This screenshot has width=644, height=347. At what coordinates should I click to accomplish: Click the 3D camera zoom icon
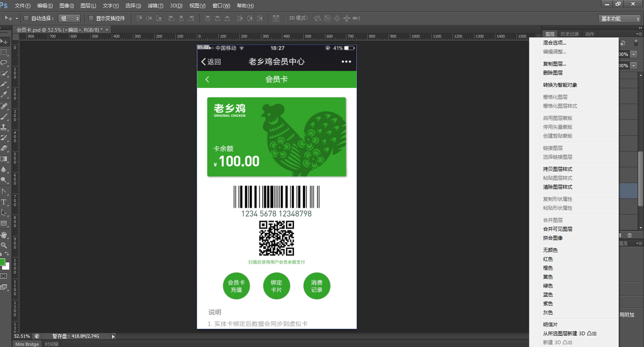tap(356, 18)
